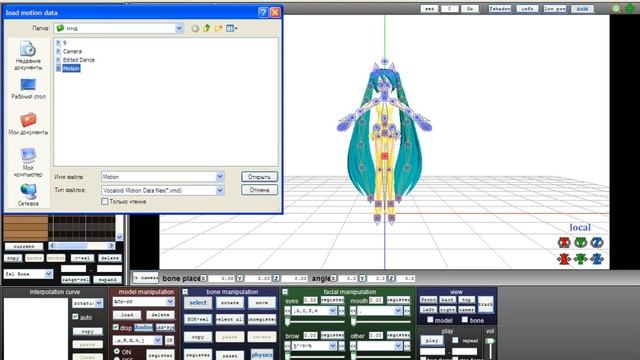Screen dimensions: 640x360
Task: Click green Y axis move icon
Action: pyautogui.click(x=580, y=259)
